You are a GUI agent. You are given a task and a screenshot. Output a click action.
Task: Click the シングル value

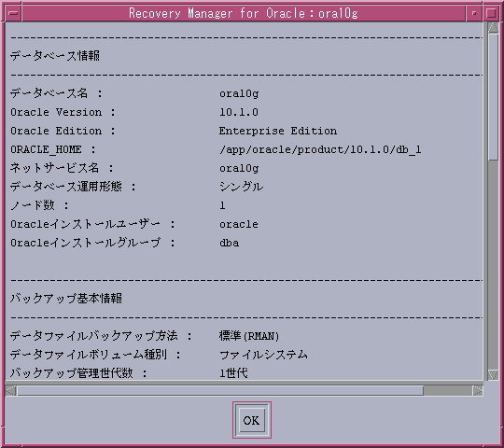coord(241,187)
